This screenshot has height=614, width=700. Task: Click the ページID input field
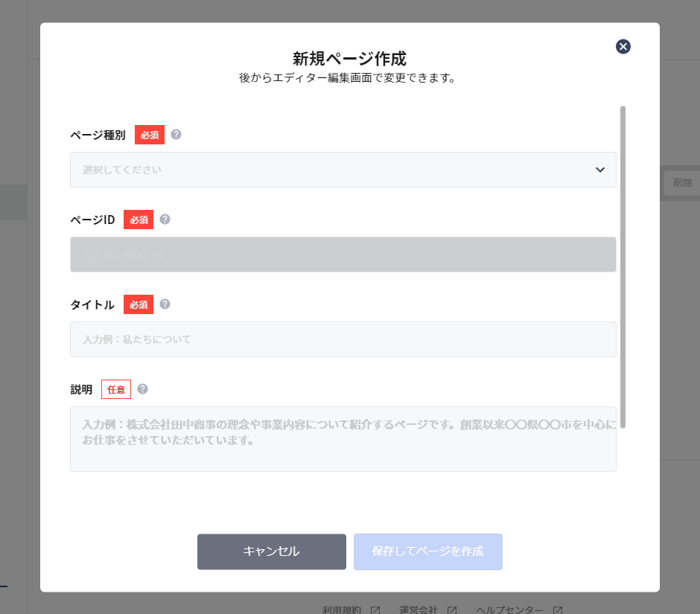[343, 255]
